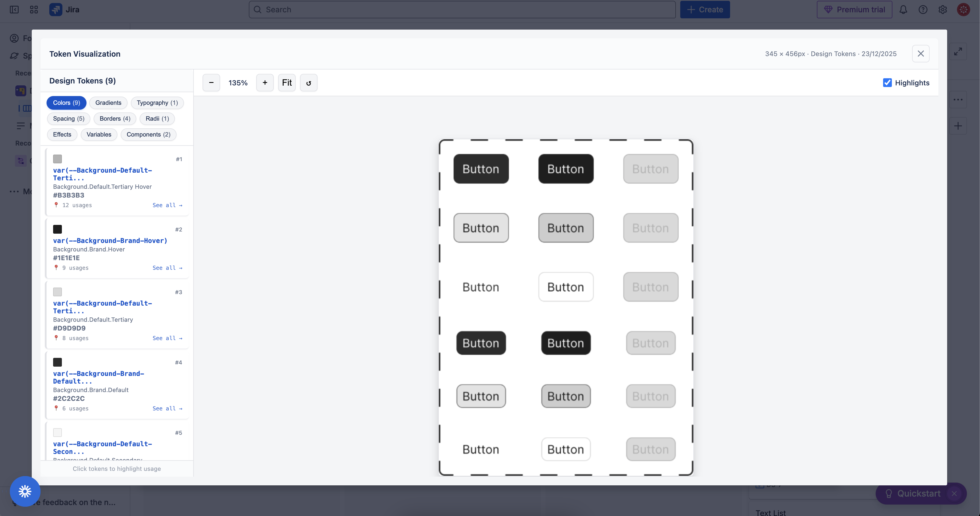Open the app switcher grid icon
Screen dimensions: 980x516
pyautogui.click(x=34, y=10)
